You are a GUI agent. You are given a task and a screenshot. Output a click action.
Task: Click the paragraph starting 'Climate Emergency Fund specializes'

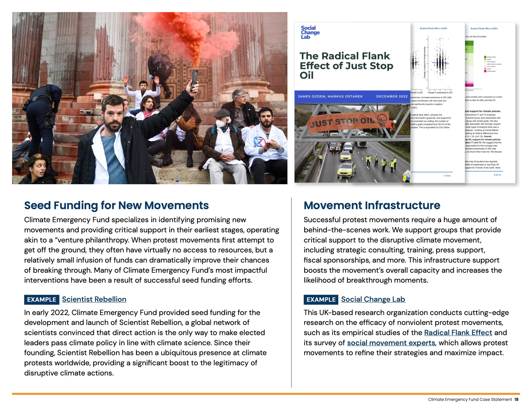pos(152,250)
